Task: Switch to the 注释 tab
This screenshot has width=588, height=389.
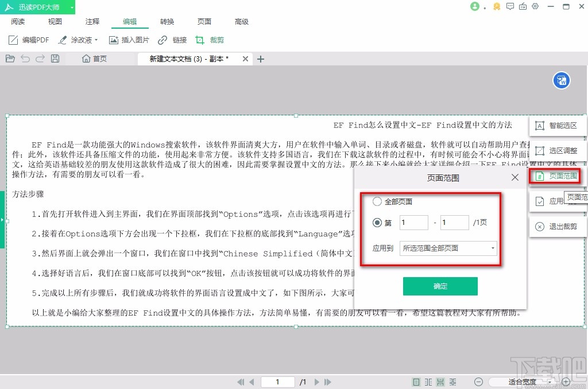Action: point(92,22)
